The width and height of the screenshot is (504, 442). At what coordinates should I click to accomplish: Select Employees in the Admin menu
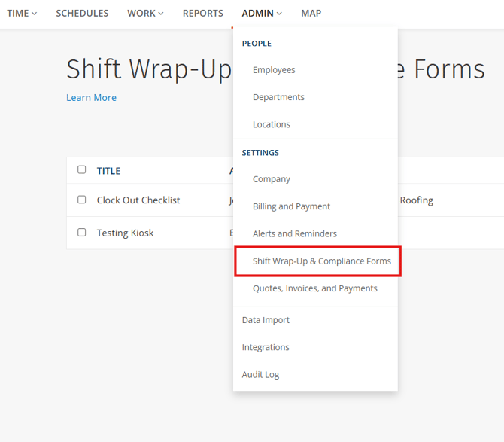click(x=274, y=70)
